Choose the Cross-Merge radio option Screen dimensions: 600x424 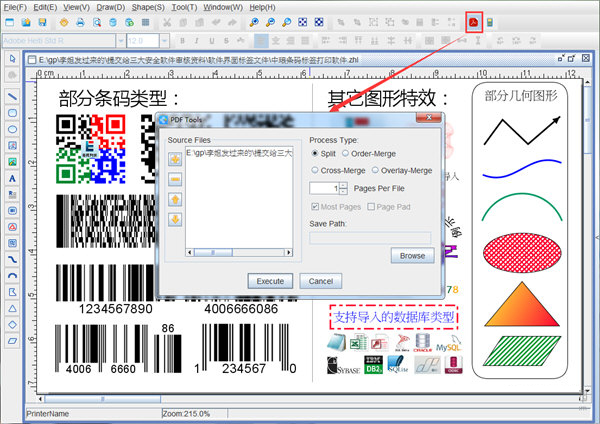coord(316,171)
